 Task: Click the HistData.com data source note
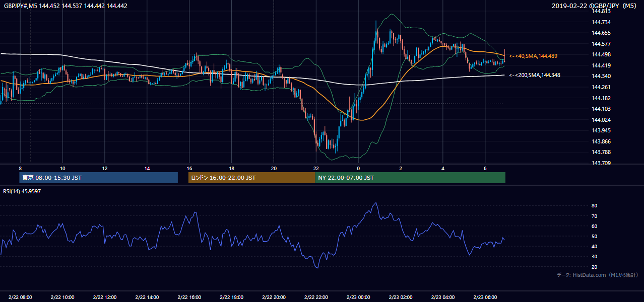(x=598, y=275)
